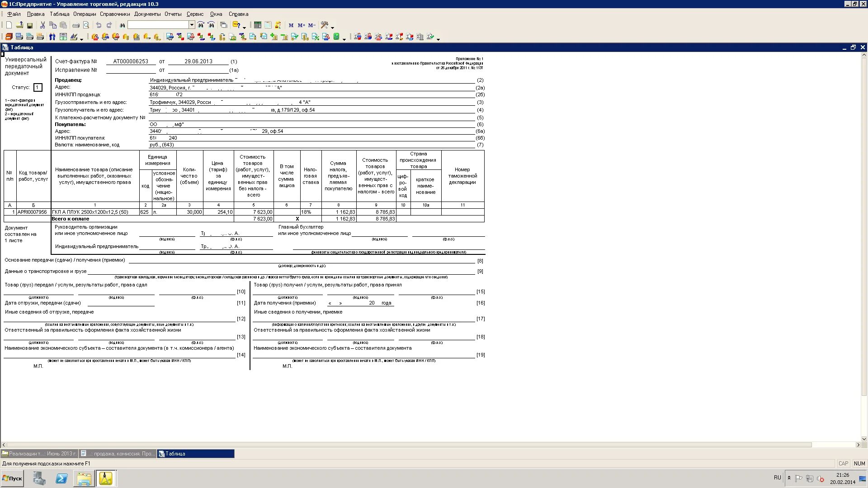Switch to the Реализации Июнь 2013 window tab
The image size is (868, 488).
point(39,454)
